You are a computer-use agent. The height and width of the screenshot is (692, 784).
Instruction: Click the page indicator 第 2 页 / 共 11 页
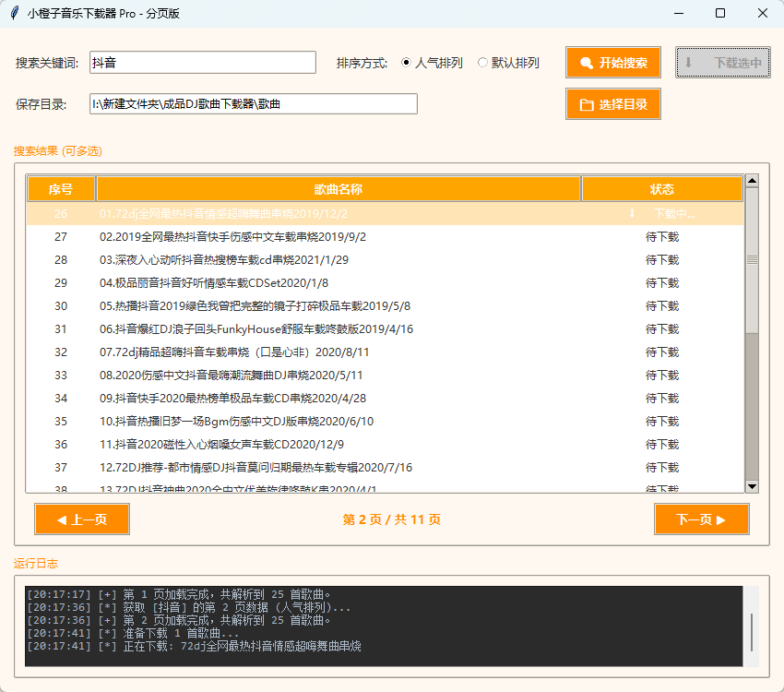coord(391,519)
